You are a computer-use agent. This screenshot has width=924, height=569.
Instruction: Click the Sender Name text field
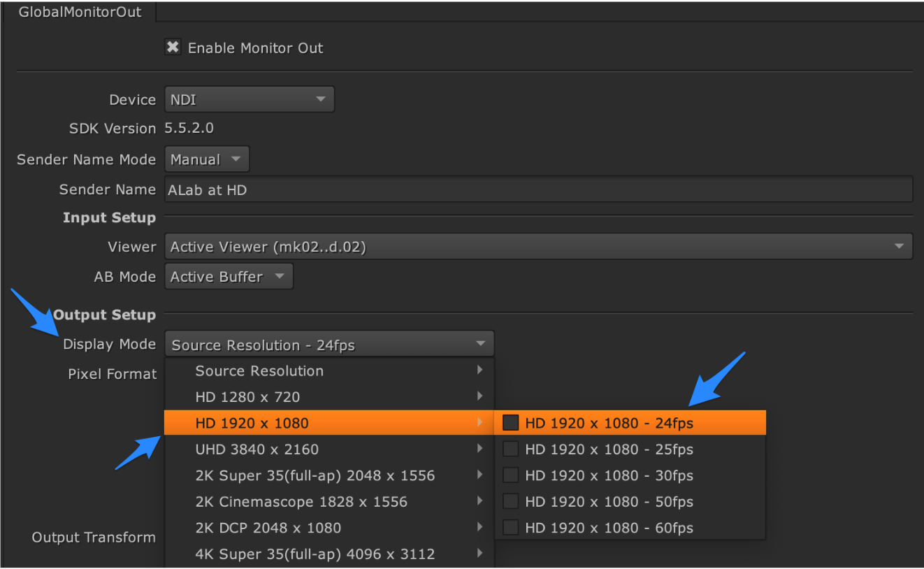(538, 189)
